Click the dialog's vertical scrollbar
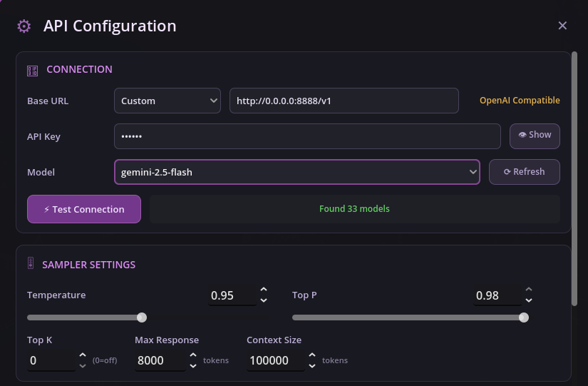Image resolution: width=588 pixels, height=386 pixels. pos(574,179)
